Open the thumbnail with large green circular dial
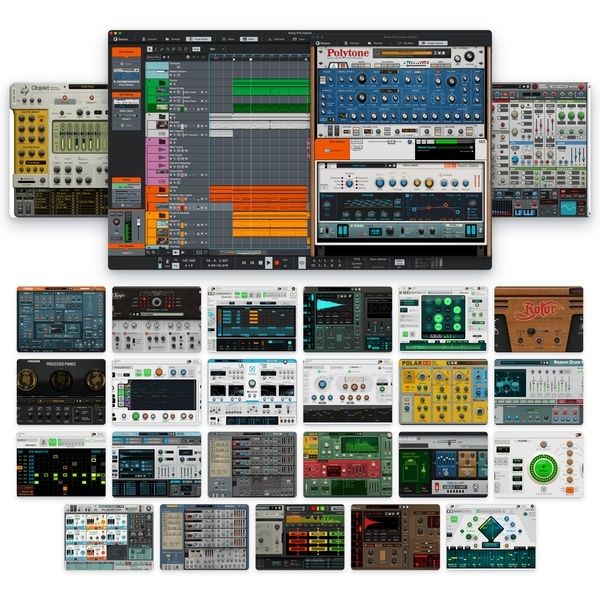Viewport: 600px width, 600px height. click(x=538, y=465)
